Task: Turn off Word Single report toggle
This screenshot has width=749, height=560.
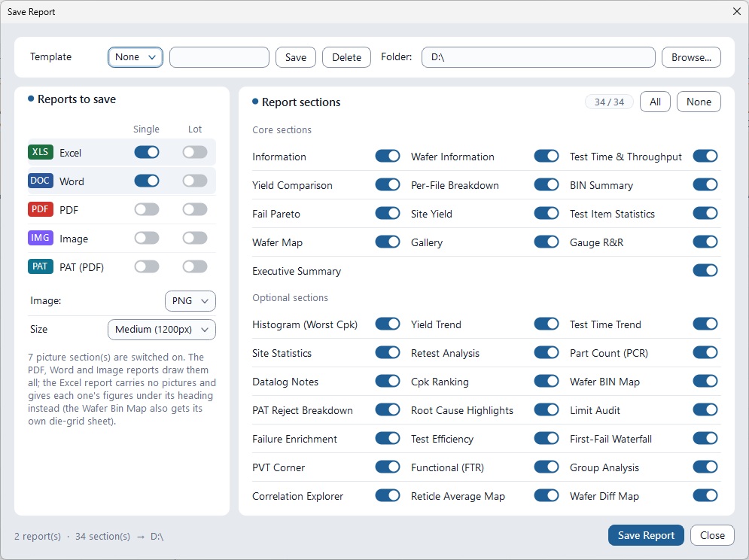Action: point(147,181)
